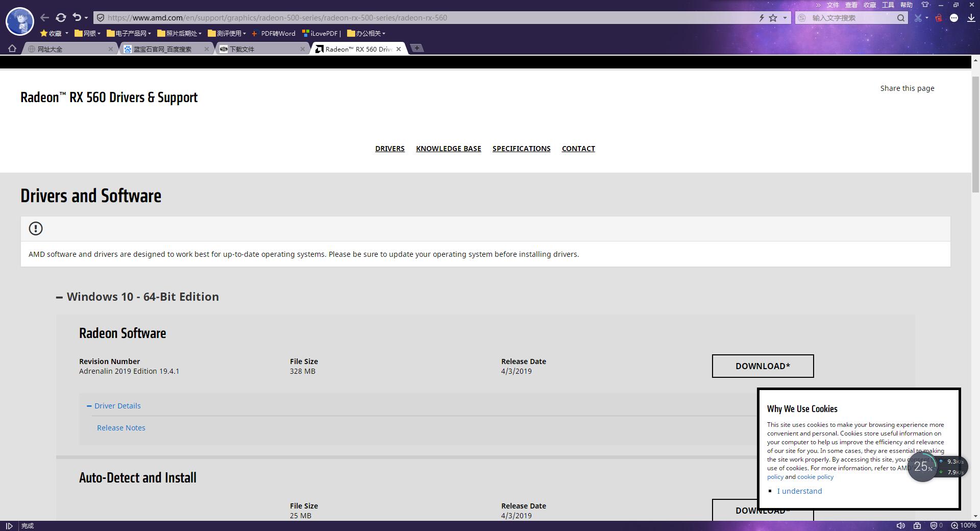The image size is (980, 531).
Task: Click the site security shield icon
Action: coord(101,18)
